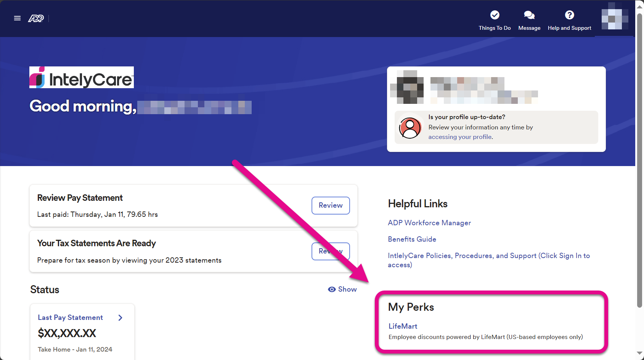Screen dimensions: 644x360
Task: Open the user avatar menu in header
Action: pos(614,17)
